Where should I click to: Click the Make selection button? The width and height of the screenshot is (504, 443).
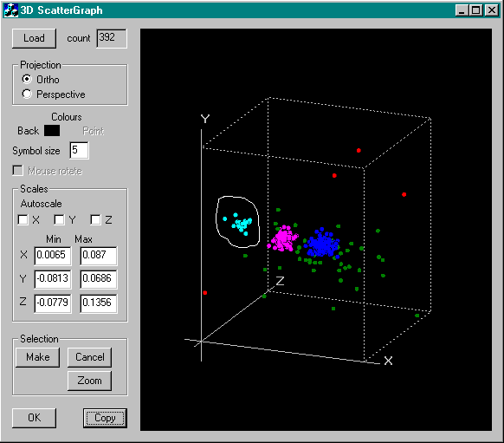coord(38,357)
